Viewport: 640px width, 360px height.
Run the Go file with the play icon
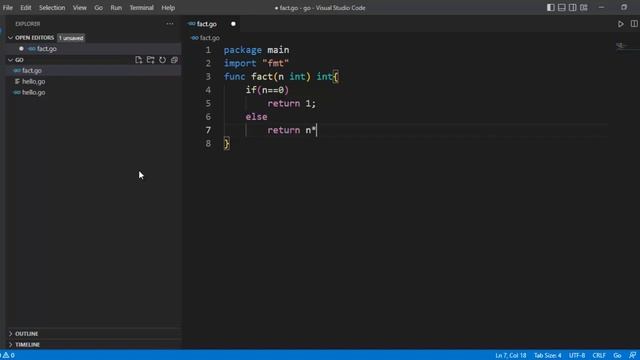(620, 24)
